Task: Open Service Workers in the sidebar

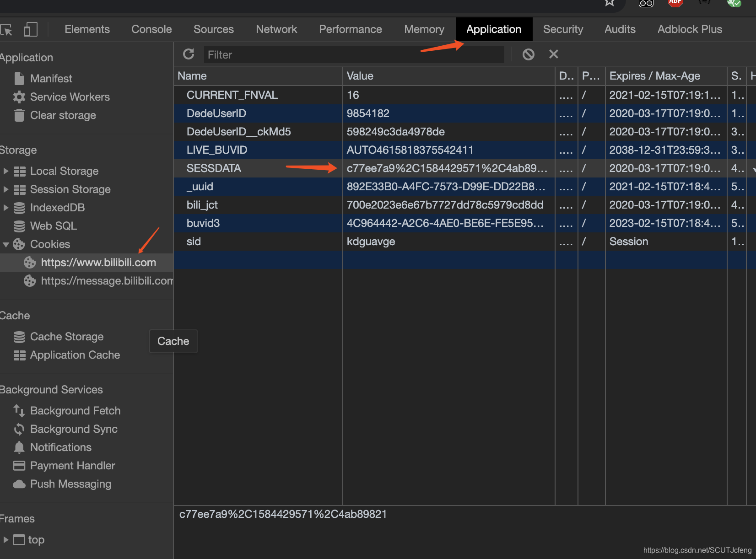Action: (70, 97)
